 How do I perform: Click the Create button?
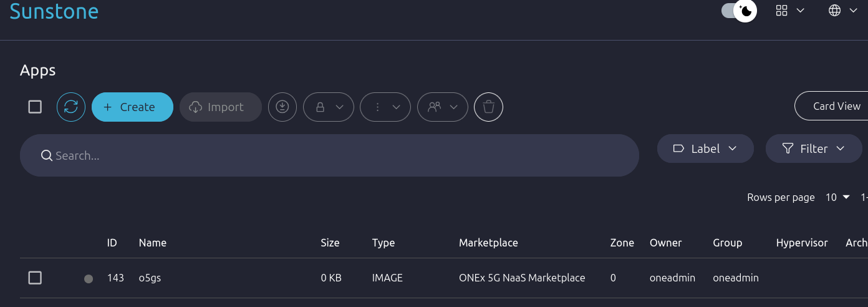point(132,107)
